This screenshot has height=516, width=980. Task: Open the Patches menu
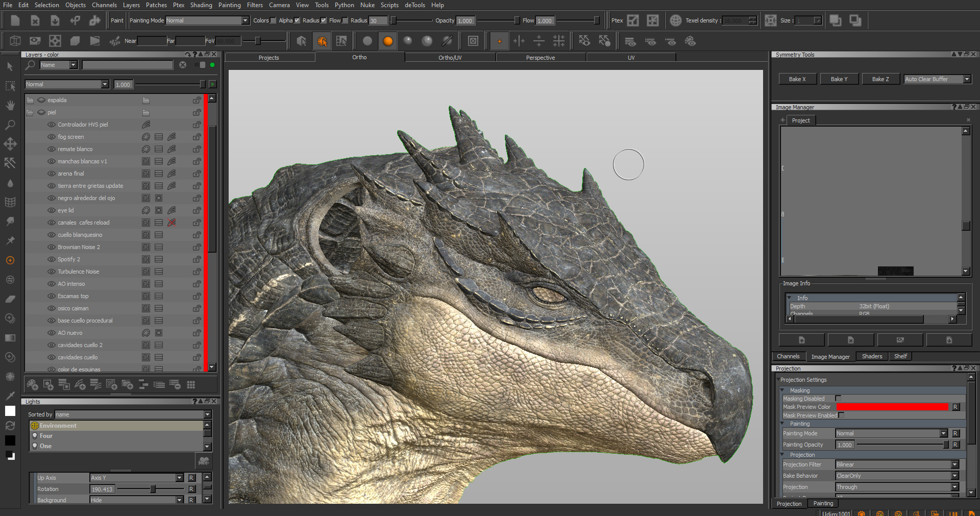click(x=156, y=5)
